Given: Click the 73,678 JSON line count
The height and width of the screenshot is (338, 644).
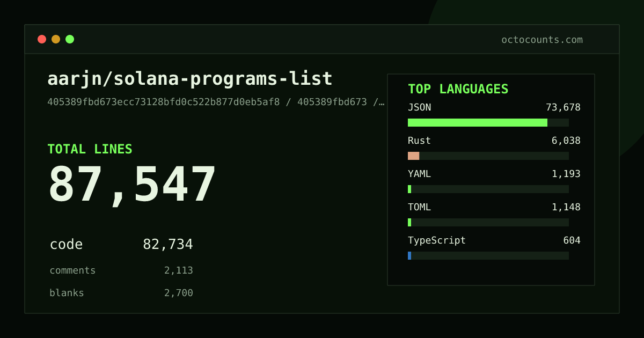Looking at the screenshot, I should pos(563,107).
